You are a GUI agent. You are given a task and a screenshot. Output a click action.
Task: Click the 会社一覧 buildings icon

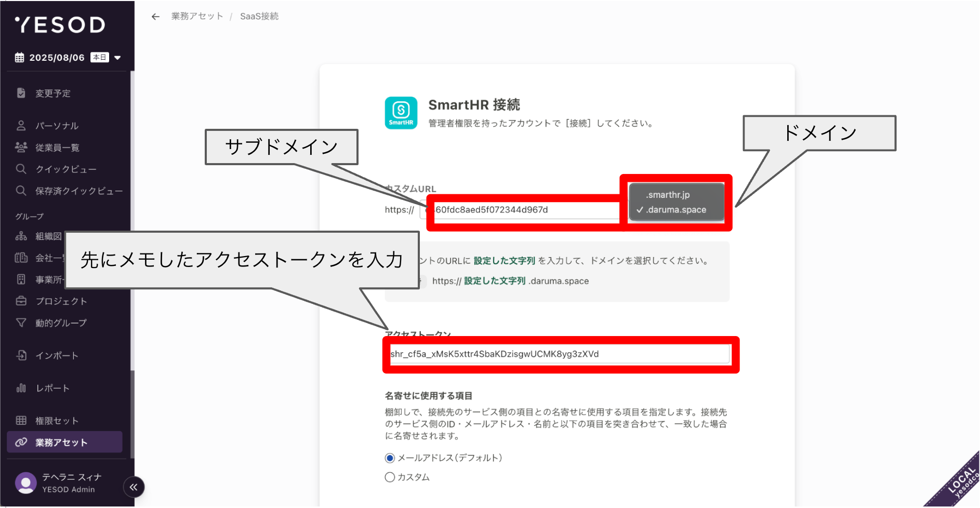point(21,258)
